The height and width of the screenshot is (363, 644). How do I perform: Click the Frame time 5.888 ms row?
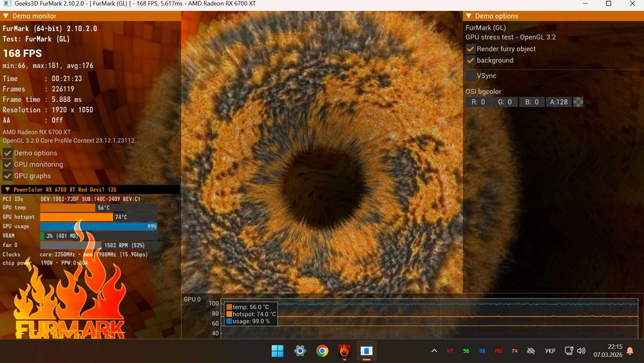pos(42,99)
